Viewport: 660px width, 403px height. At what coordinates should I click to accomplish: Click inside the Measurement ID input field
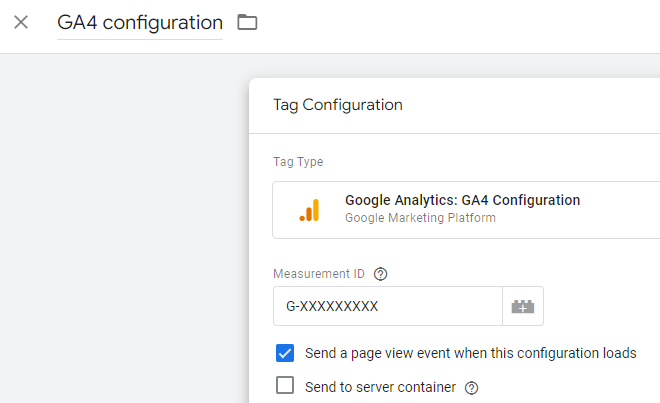(388, 306)
